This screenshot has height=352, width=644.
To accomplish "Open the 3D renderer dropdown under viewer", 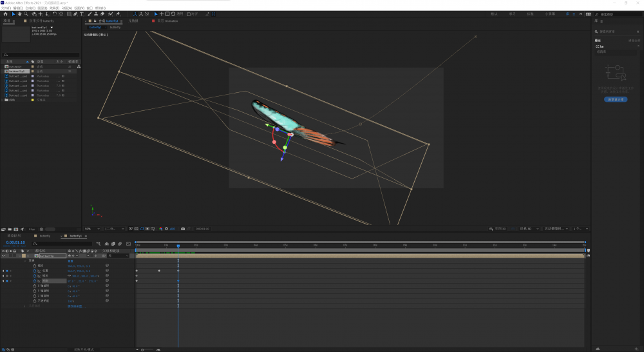I will 529,229.
